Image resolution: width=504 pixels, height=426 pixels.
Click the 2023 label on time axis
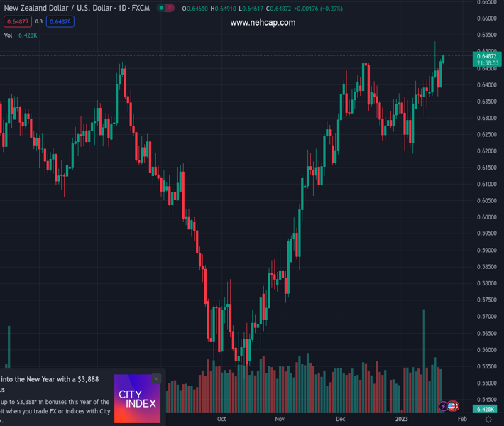tap(402, 419)
